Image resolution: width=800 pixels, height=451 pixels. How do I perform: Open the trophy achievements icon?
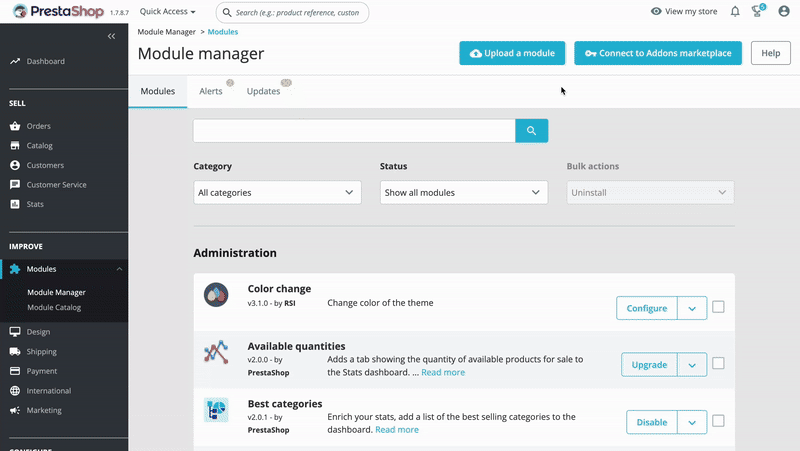click(758, 11)
